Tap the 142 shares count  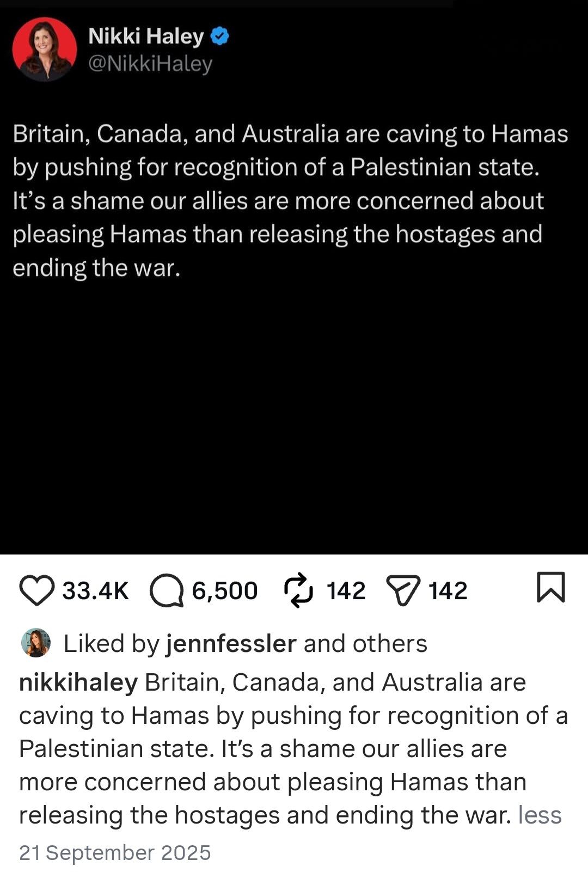pos(448,591)
